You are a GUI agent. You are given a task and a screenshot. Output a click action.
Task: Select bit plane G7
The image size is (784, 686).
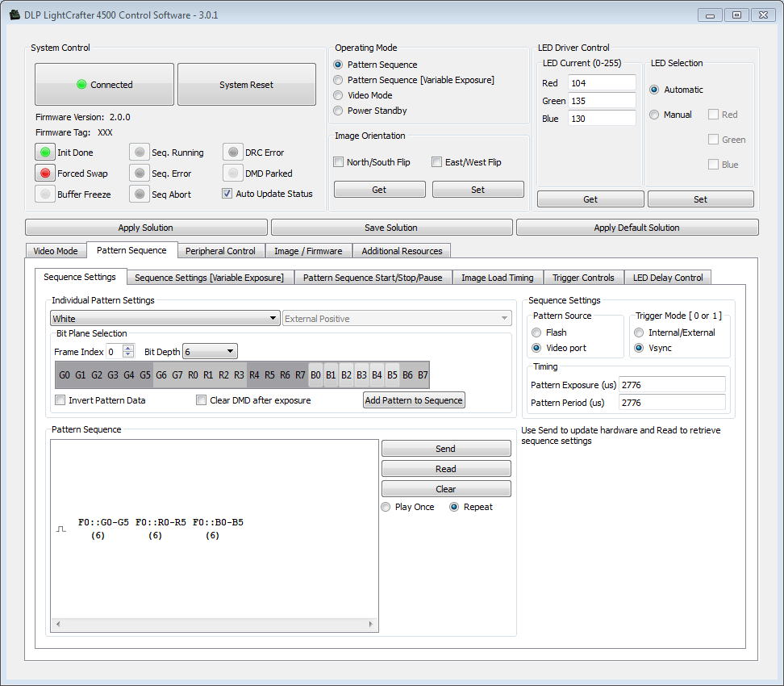[177, 374]
